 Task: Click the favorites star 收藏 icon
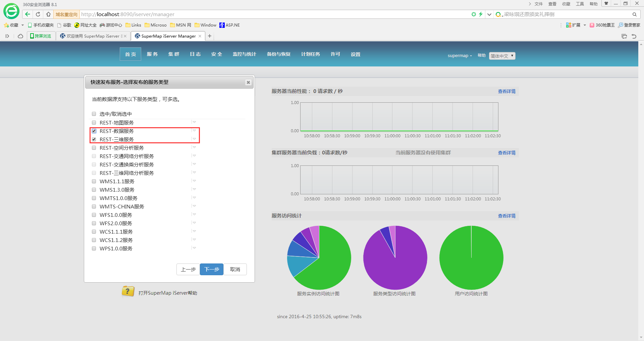[6, 25]
